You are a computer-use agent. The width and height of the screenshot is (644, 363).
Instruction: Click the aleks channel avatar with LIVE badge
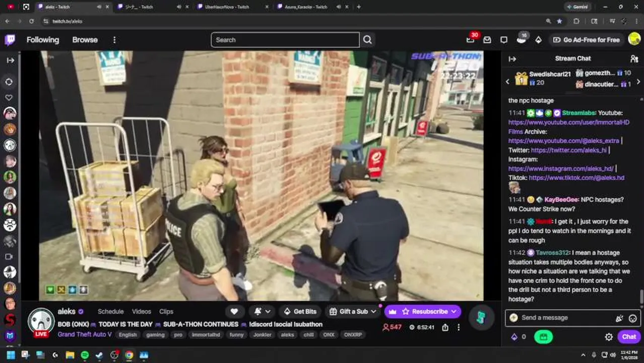pos(41,322)
